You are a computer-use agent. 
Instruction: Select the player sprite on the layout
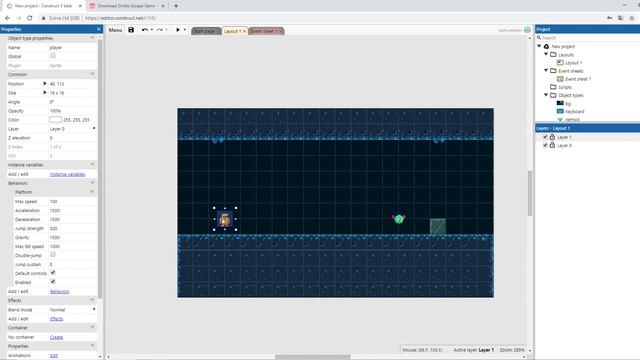(x=225, y=219)
